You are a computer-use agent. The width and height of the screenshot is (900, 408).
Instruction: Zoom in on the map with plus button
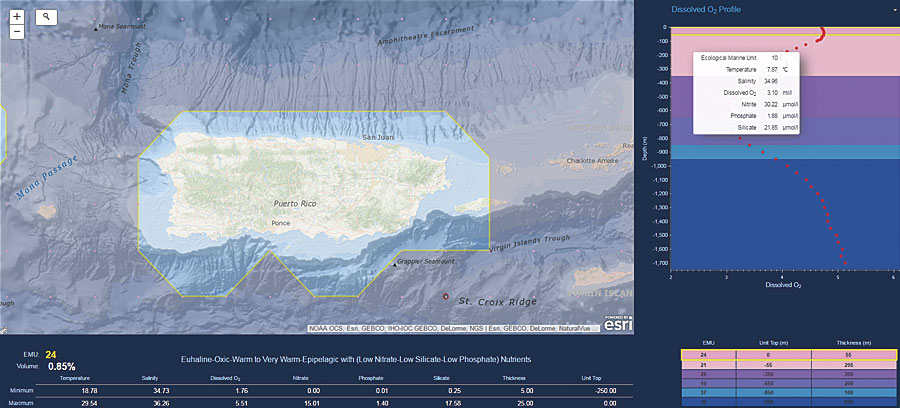[x=17, y=17]
